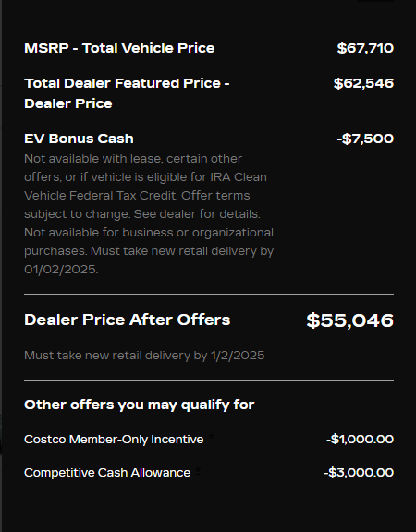Open the Costco Member-Only Incentive asterisk footnote
Viewport: 416px width, 532px height.
click(x=211, y=437)
